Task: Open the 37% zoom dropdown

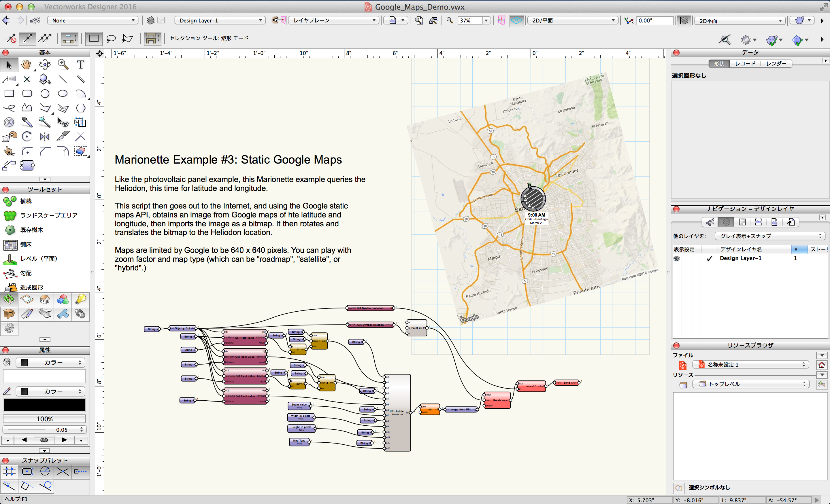Action: 486,20
